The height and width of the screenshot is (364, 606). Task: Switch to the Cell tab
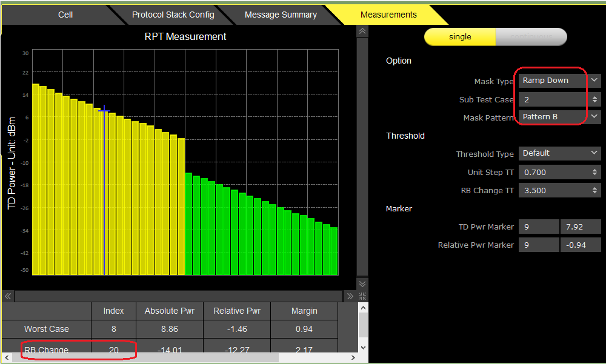pyautogui.click(x=65, y=15)
